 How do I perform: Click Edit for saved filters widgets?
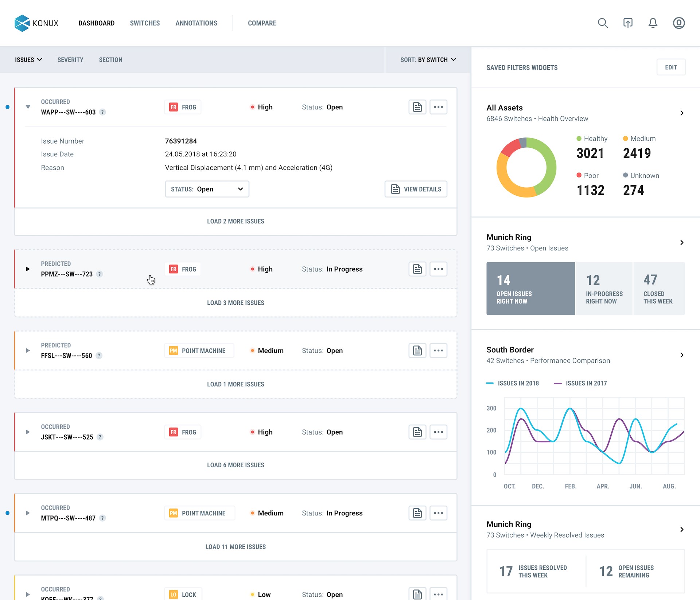670,67
